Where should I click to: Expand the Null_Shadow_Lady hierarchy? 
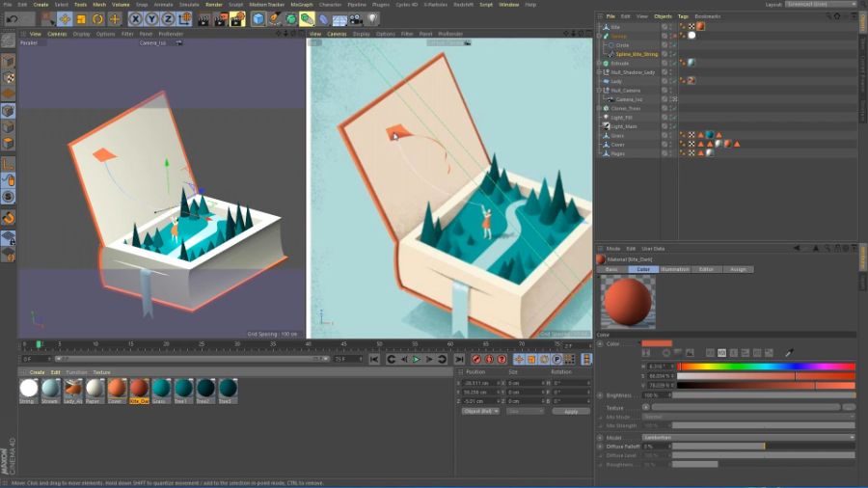(600, 72)
